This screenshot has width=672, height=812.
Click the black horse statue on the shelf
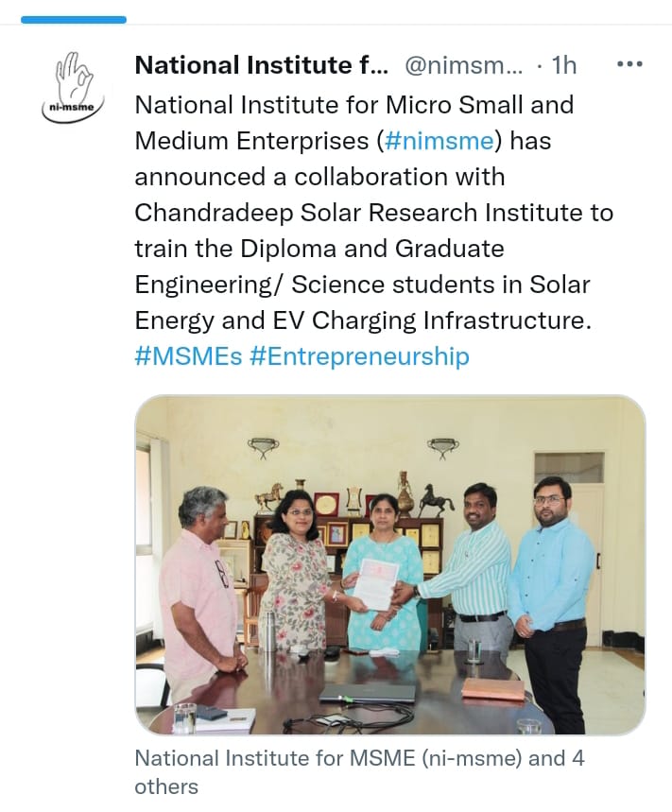pyautogui.click(x=436, y=500)
